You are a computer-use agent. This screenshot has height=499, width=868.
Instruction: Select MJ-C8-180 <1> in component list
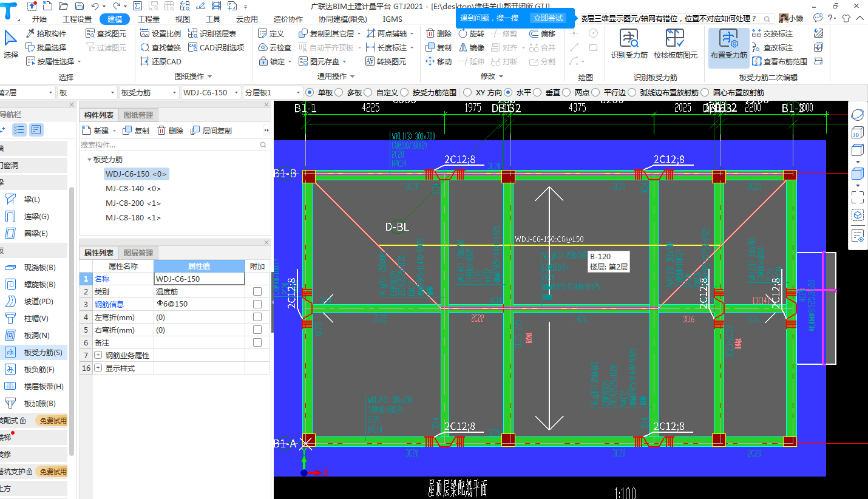[133, 218]
